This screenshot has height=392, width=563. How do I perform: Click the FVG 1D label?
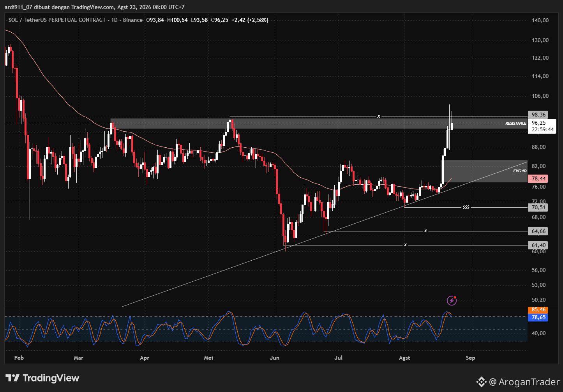pyautogui.click(x=520, y=171)
